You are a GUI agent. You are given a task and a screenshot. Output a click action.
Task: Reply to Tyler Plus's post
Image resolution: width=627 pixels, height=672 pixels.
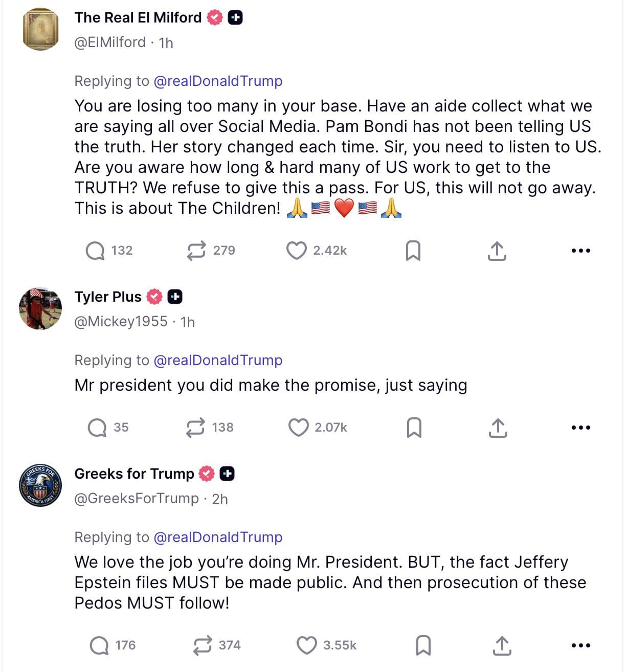pos(97,428)
